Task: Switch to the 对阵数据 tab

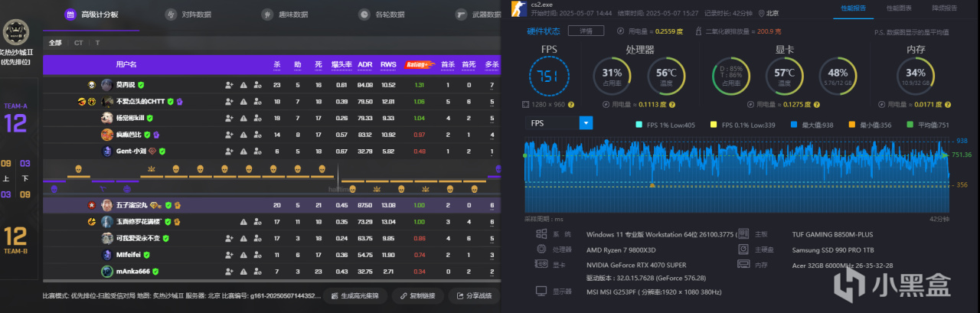Action: click(188, 15)
